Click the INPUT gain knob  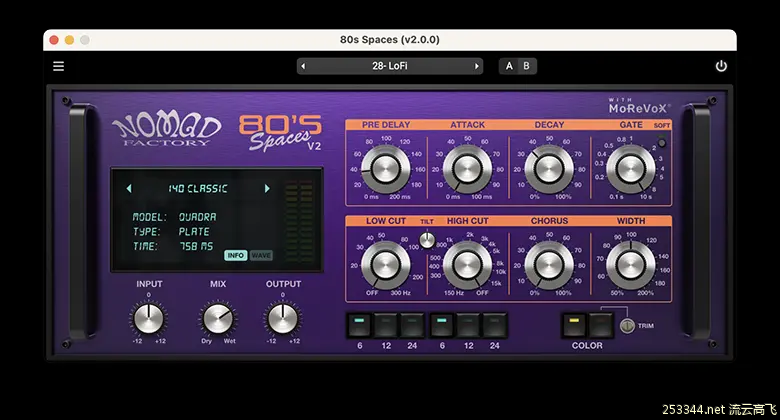[148, 318]
